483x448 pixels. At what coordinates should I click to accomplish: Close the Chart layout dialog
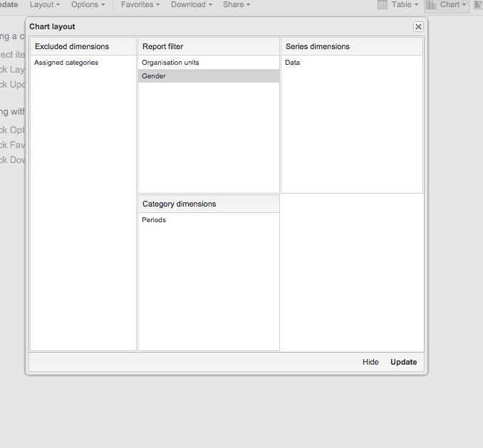pyautogui.click(x=418, y=26)
